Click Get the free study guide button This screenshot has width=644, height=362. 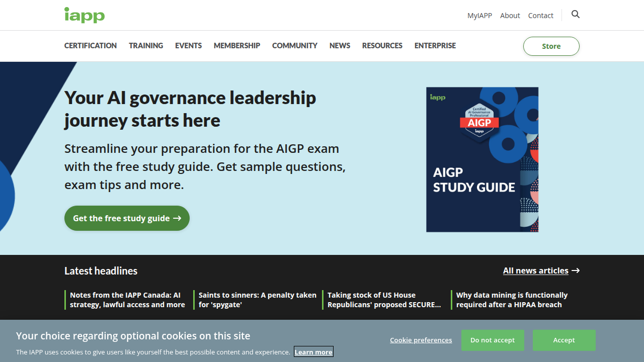click(x=127, y=218)
